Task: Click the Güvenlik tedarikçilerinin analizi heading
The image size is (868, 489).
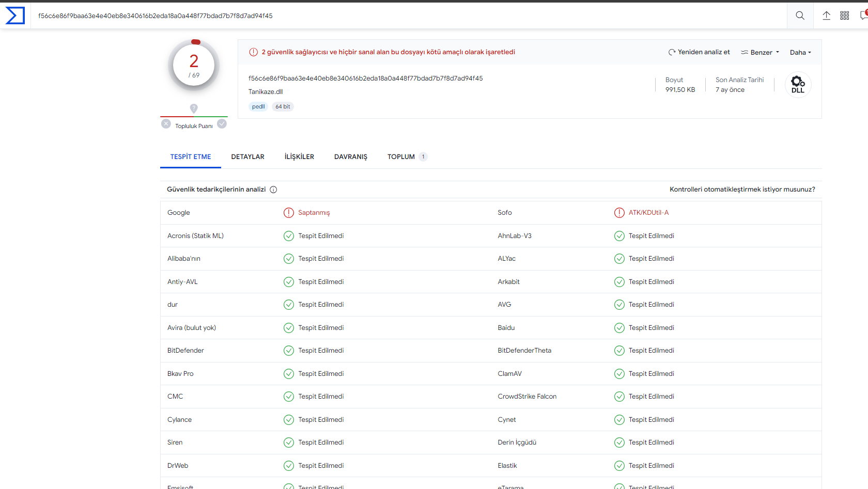Action: [216, 190]
